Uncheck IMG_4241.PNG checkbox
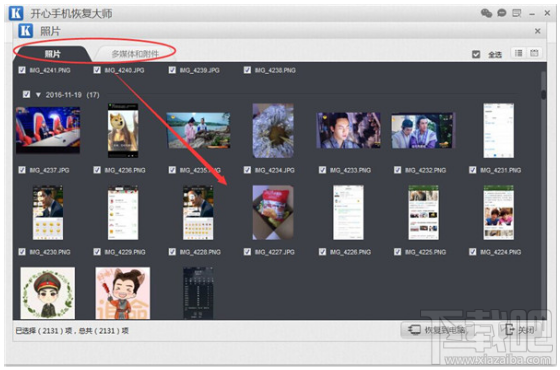Image resolution: width=560 pixels, height=370 pixels. [x=22, y=70]
